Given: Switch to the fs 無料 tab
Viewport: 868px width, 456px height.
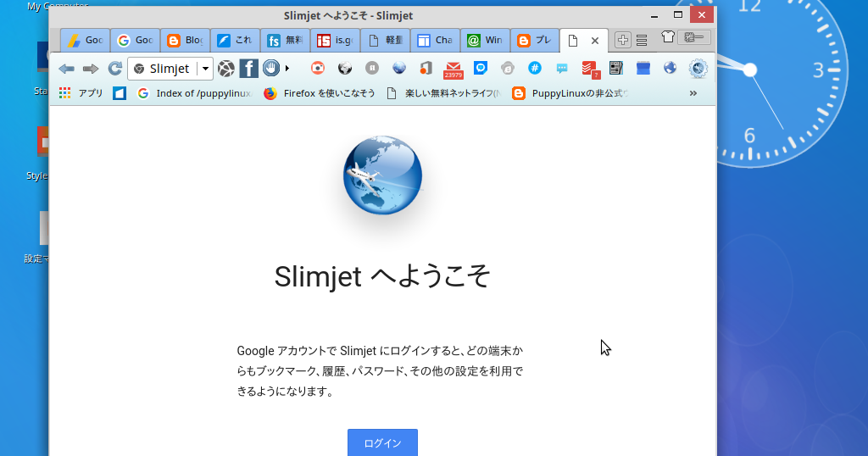Looking at the screenshot, I should 285,41.
